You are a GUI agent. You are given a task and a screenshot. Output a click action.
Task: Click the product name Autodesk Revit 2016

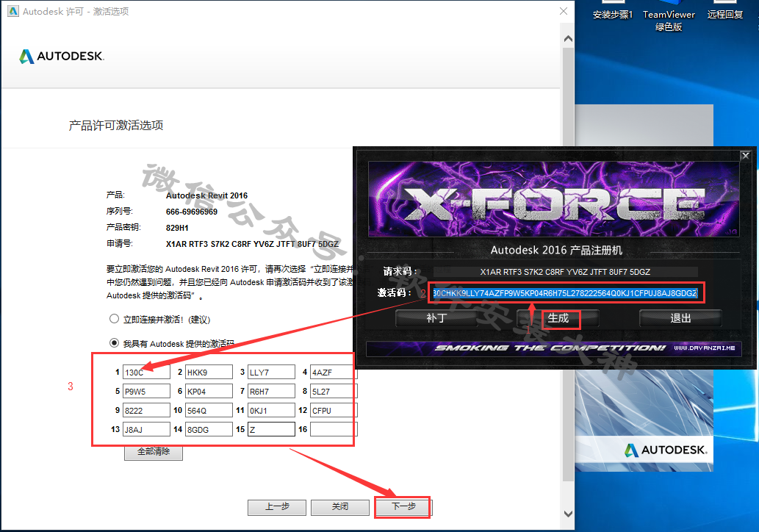click(x=206, y=195)
